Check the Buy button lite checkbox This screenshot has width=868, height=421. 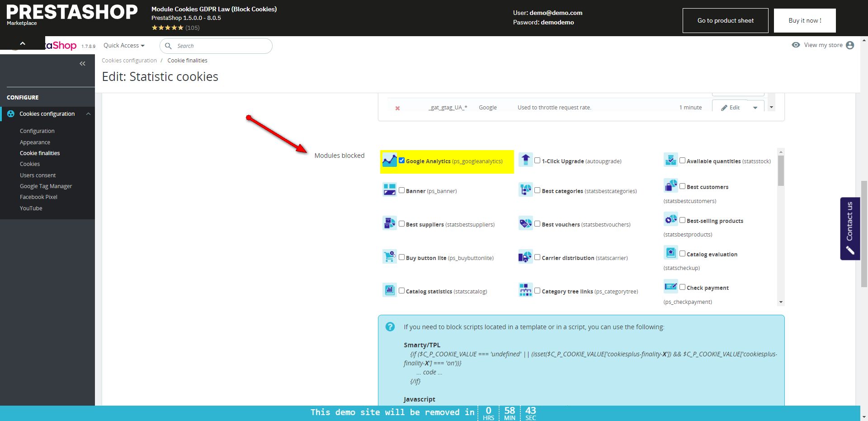click(401, 257)
